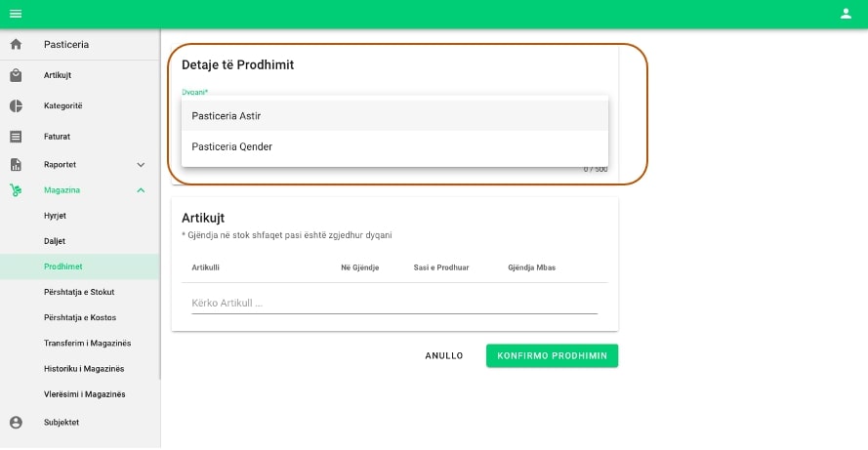Go to Daljet in sidebar
The width and height of the screenshot is (868, 450).
point(56,240)
